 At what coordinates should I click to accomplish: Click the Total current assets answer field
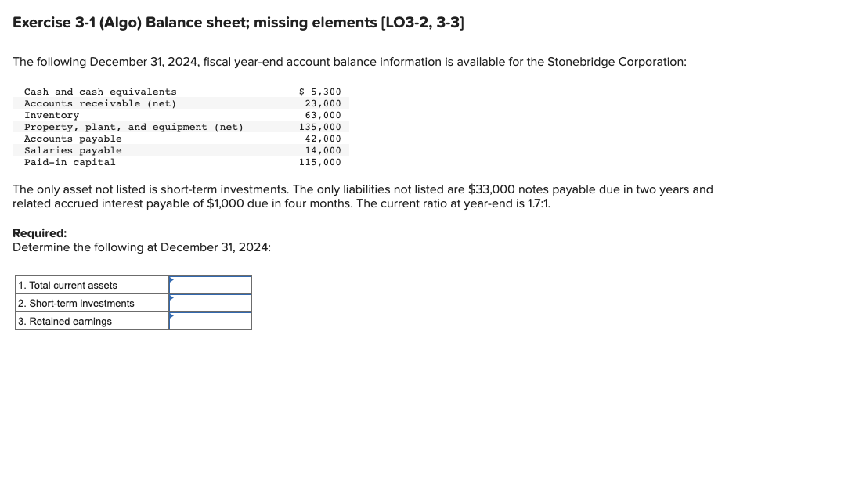point(211,284)
